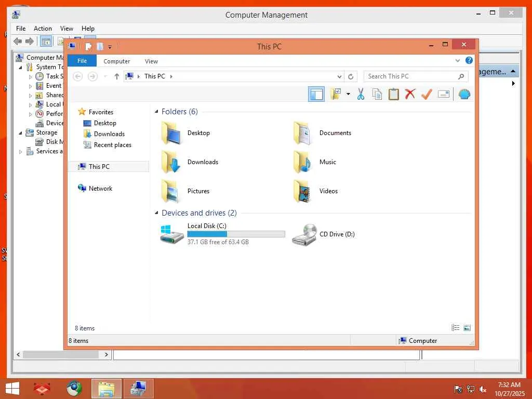The width and height of the screenshot is (532, 399).
Task: Open the Action menu in Computer Management
Action: point(43,29)
